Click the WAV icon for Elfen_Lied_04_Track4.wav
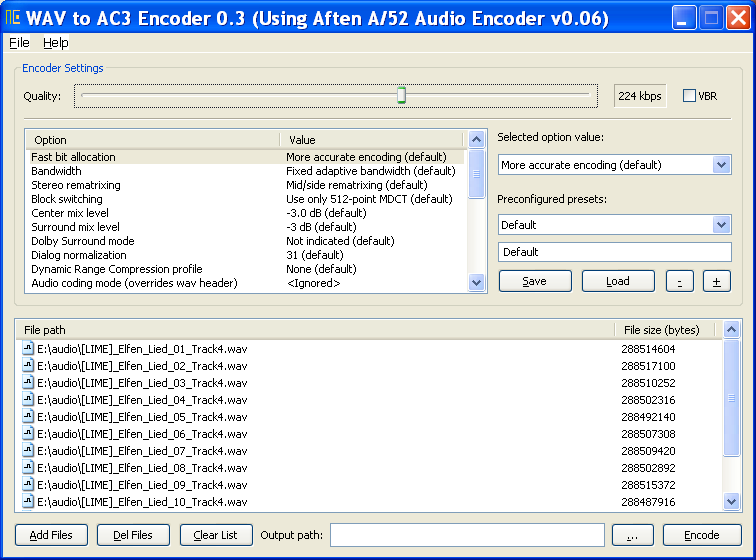The height and width of the screenshot is (560, 756). click(x=28, y=399)
